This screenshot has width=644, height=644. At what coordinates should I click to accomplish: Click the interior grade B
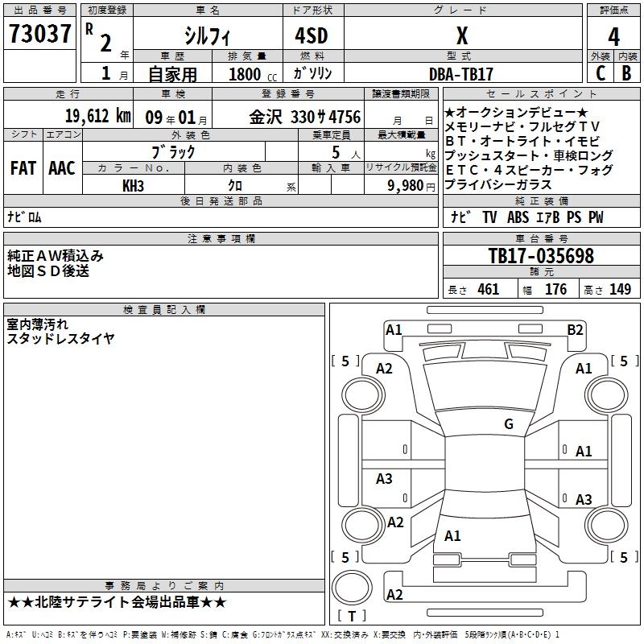point(627,73)
